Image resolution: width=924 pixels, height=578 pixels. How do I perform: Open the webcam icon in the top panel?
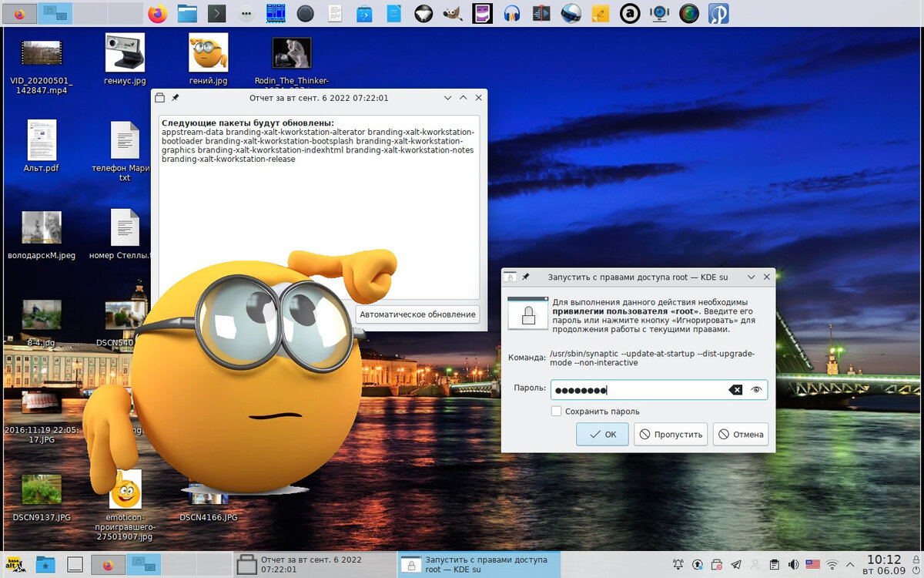pyautogui.click(x=659, y=13)
